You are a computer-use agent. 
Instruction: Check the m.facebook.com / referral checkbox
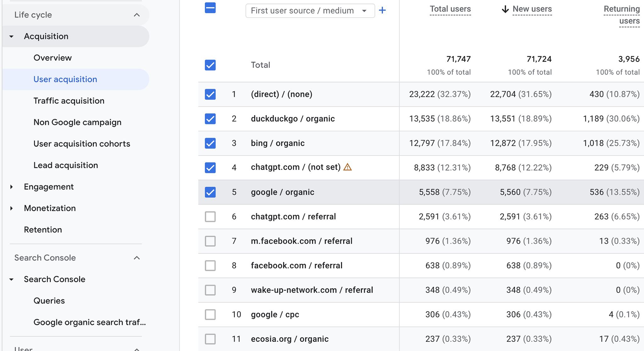pos(210,241)
